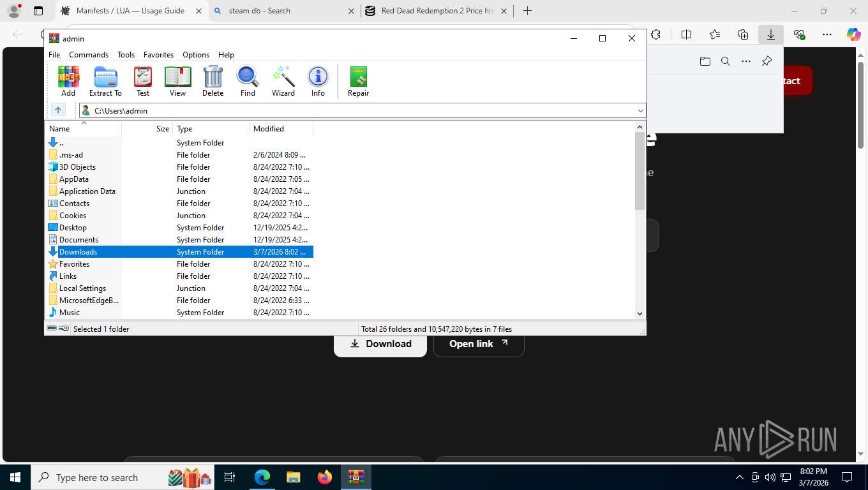Go up one folder level arrow
The width and height of the screenshot is (868, 490).
pos(58,110)
